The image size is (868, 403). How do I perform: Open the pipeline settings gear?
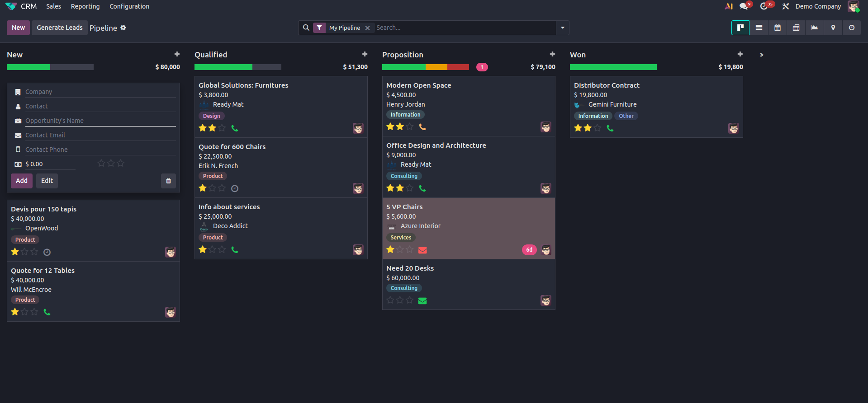(x=123, y=28)
